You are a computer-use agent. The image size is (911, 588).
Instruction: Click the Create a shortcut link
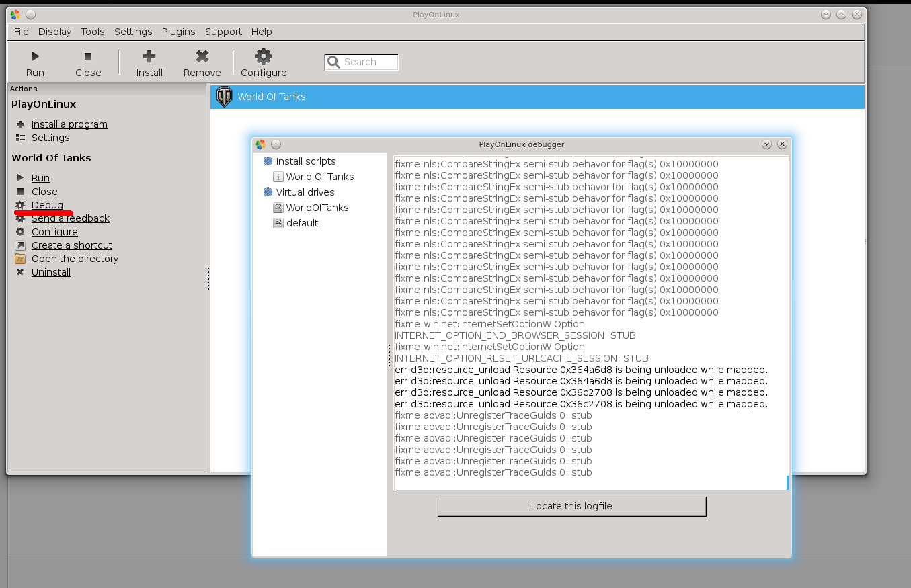[x=72, y=245]
